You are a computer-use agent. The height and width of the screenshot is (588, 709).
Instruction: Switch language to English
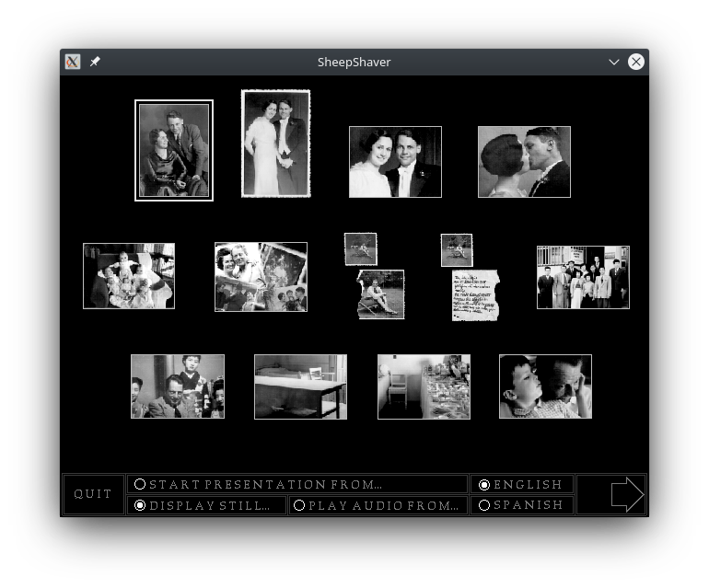click(484, 484)
